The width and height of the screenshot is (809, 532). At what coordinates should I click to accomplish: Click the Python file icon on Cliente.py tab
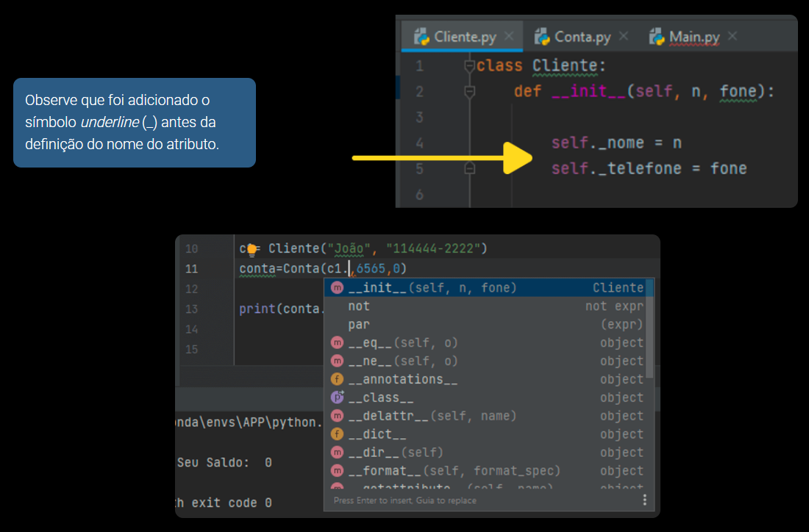point(421,37)
